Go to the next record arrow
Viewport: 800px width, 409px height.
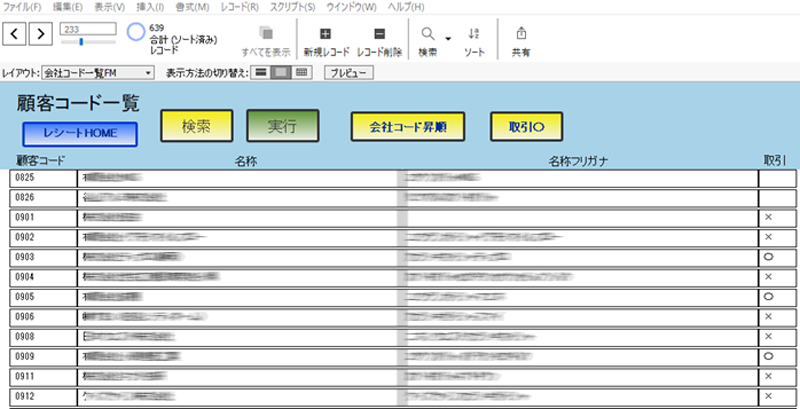[41, 34]
